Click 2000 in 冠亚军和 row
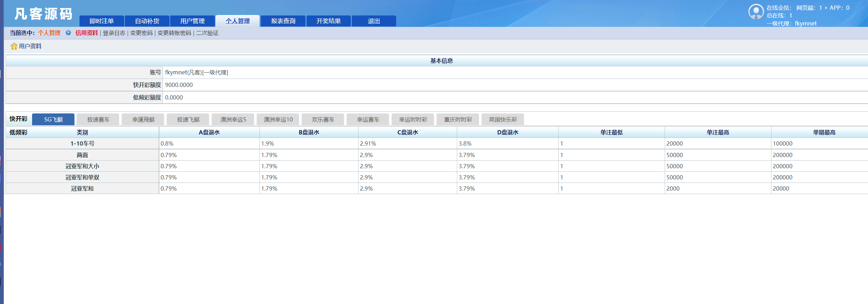Image resolution: width=868 pixels, height=304 pixels. point(673,188)
